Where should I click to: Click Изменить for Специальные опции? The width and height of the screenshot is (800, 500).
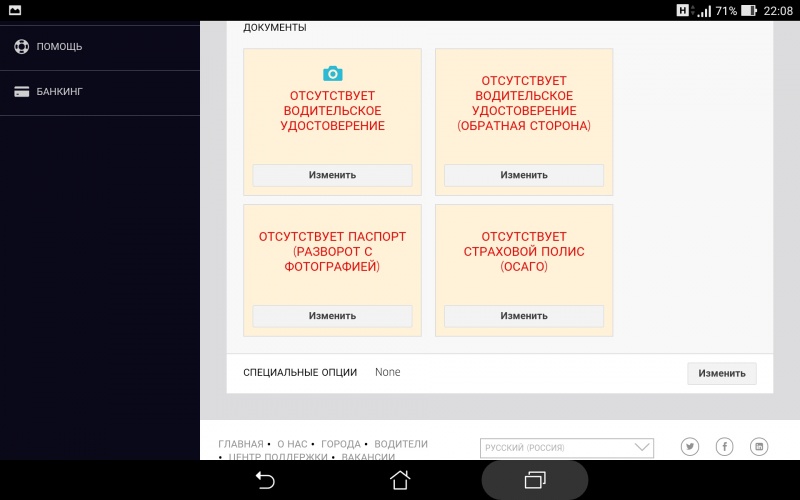point(721,373)
